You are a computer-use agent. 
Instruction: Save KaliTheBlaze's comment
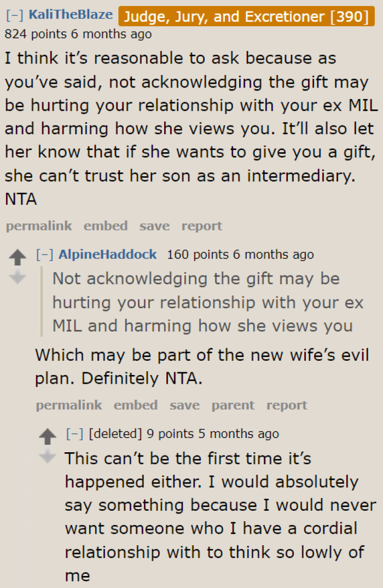click(x=154, y=226)
